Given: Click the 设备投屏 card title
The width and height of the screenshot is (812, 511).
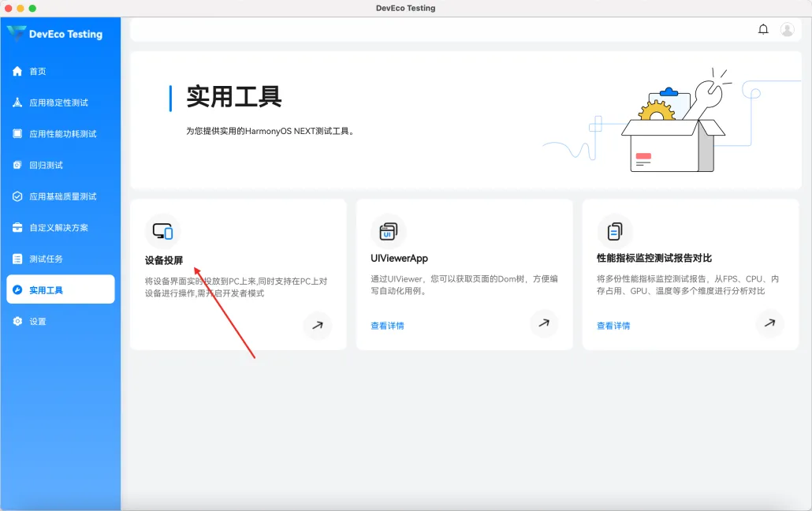Looking at the screenshot, I should click(x=164, y=260).
